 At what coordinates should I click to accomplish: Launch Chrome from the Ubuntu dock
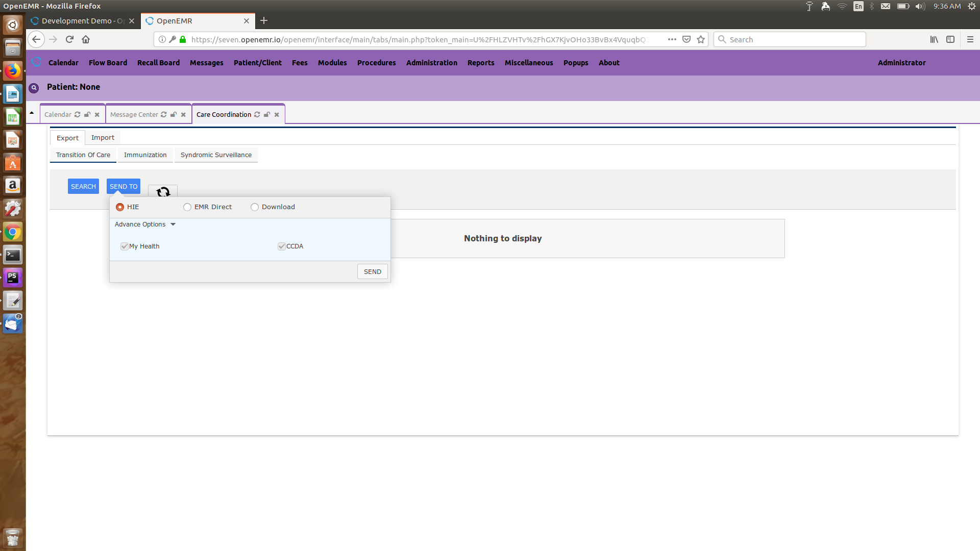tap(12, 232)
